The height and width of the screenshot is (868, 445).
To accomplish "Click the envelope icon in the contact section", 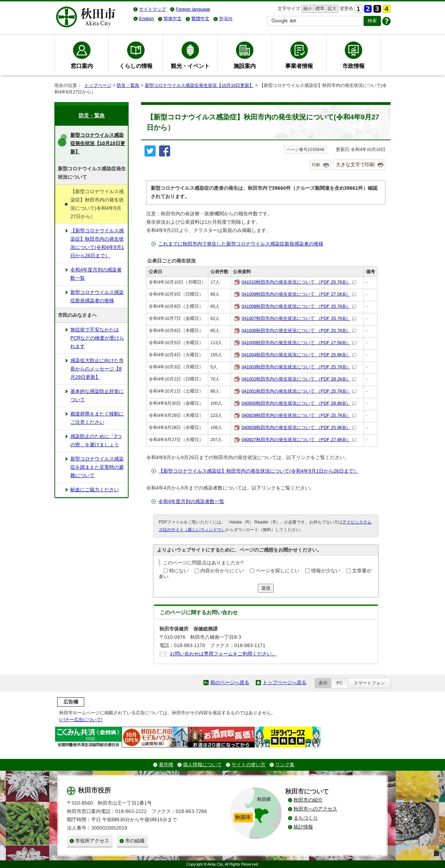I will click(x=163, y=654).
